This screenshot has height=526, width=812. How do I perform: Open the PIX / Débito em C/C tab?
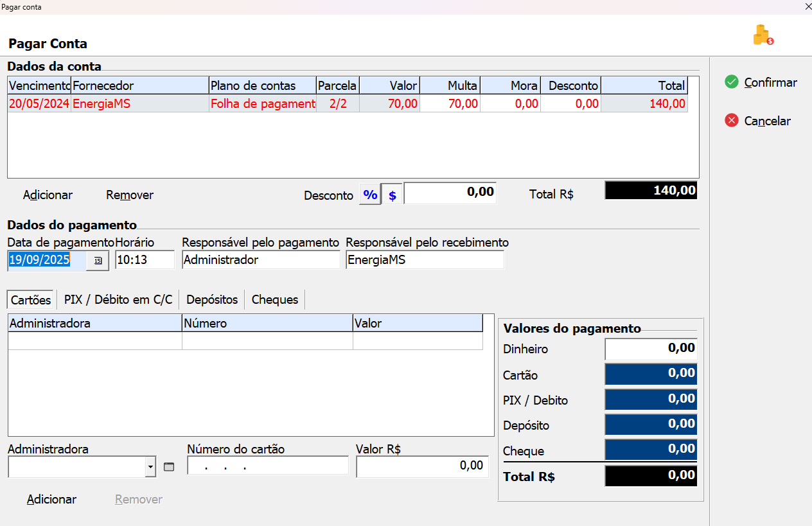[118, 299]
